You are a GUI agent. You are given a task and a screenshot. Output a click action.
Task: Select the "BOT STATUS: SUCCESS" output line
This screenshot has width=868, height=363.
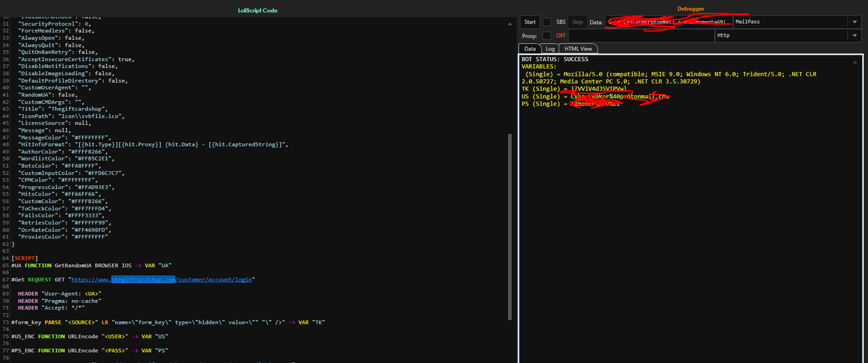(555, 60)
